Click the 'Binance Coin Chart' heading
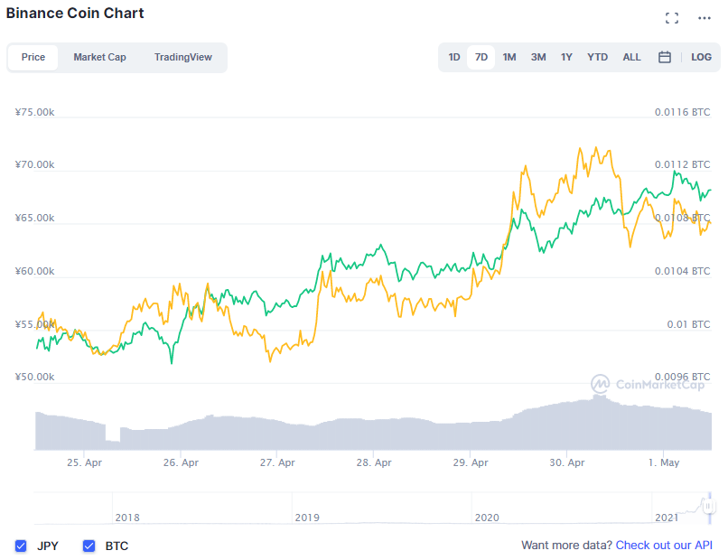This screenshot has width=728, height=560. (75, 13)
